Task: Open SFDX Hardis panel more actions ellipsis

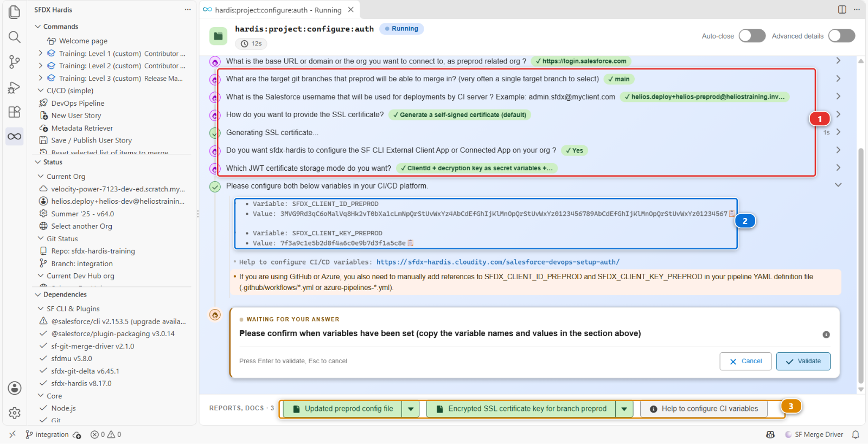Action: coord(188,10)
